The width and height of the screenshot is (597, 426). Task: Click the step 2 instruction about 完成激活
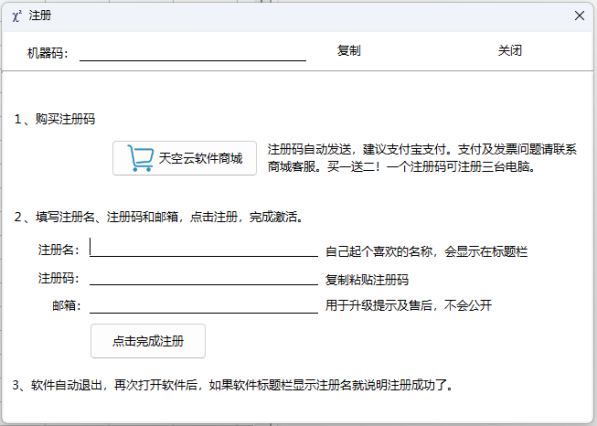pos(159,217)
